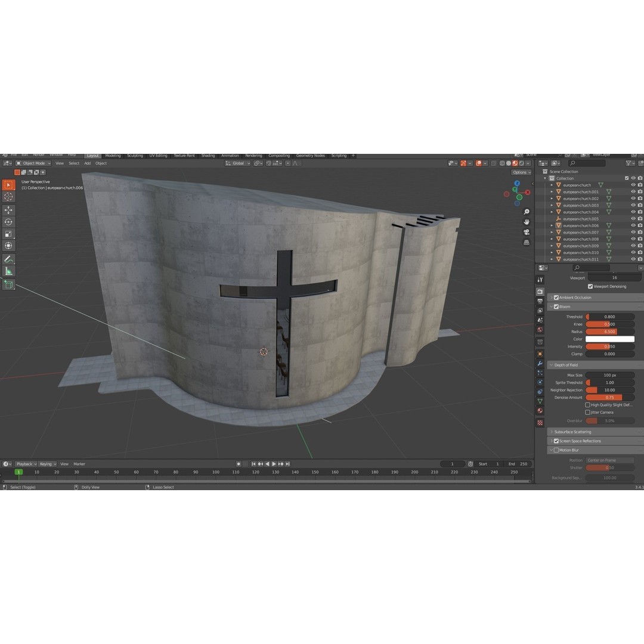The height and width of the screenshot is (644, 644).
Task: Open the timeline Playback menu
Action: (x=26, y=464)
